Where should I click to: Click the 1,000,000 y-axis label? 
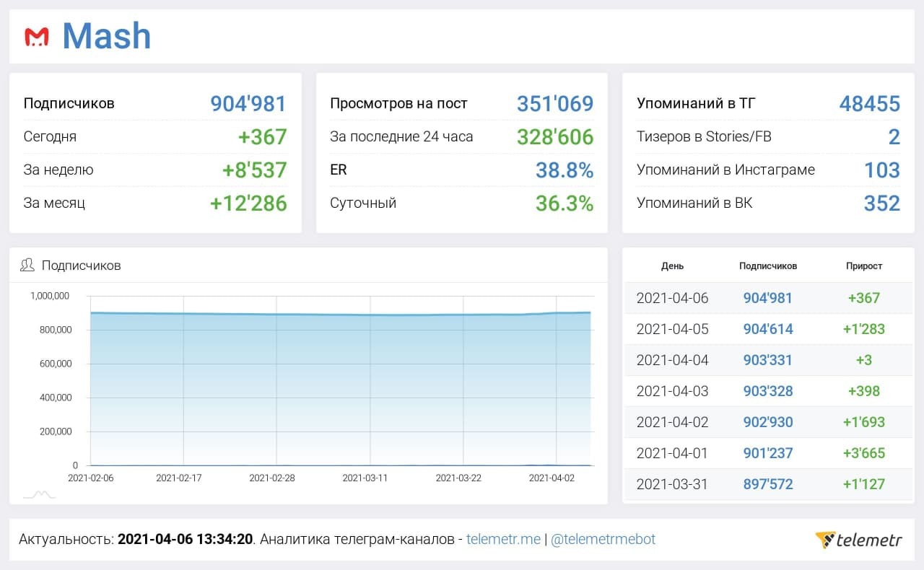pos(50,296)
